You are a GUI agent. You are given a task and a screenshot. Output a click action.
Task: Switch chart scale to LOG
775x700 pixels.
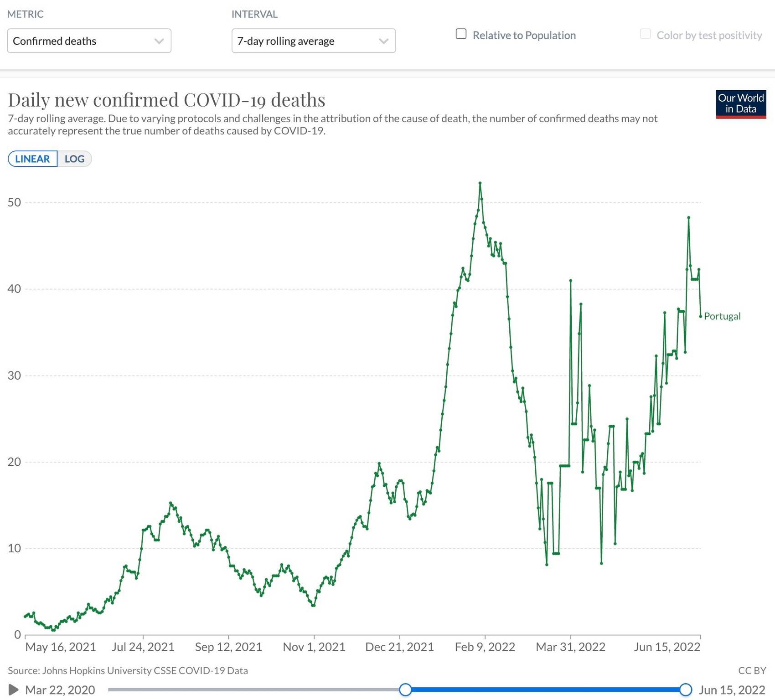(x=74, y=159)
